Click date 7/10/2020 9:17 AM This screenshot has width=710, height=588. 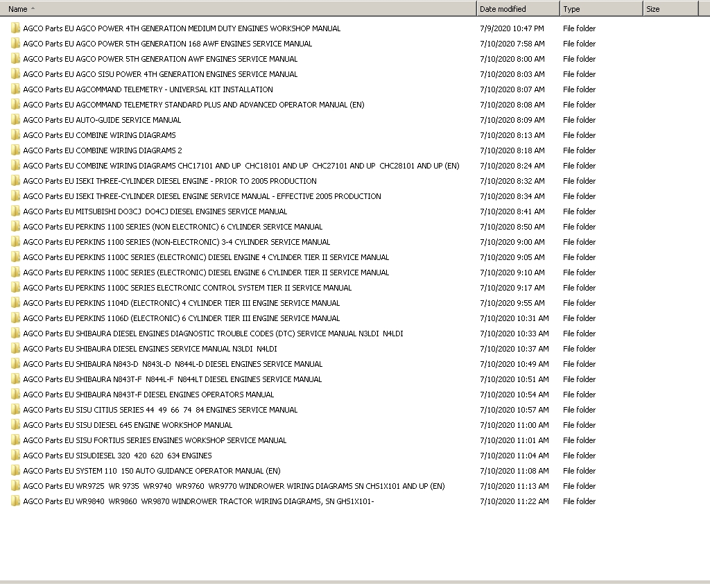512,288
